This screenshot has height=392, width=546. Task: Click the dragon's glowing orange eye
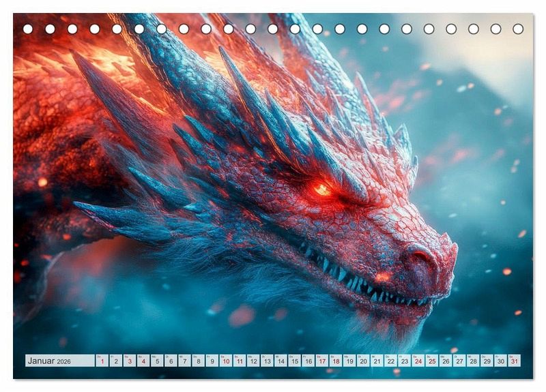point(322,190)
